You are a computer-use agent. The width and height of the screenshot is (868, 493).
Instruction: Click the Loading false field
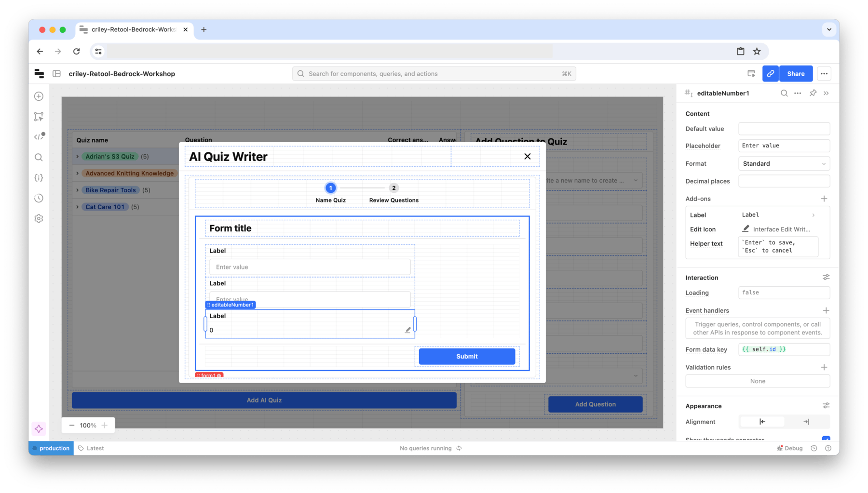click(x=784, y=293)
